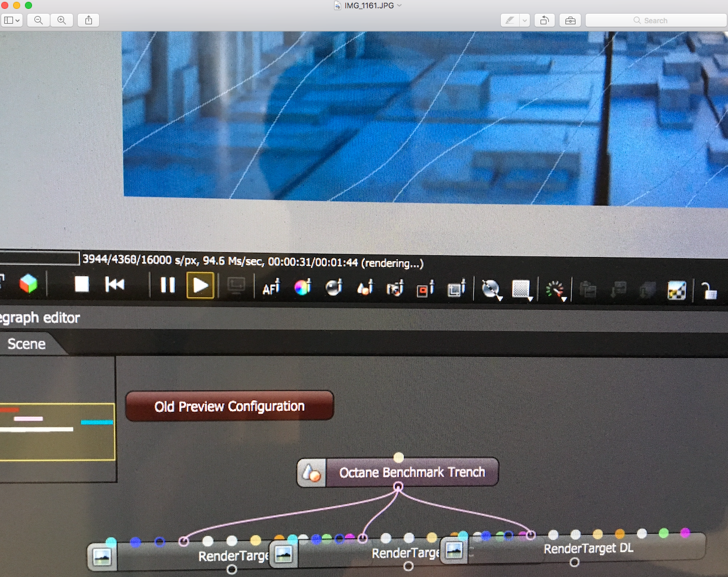Toggle the alpha checkerboard background icon
This screenshot has width=728, height=577.
677,290
